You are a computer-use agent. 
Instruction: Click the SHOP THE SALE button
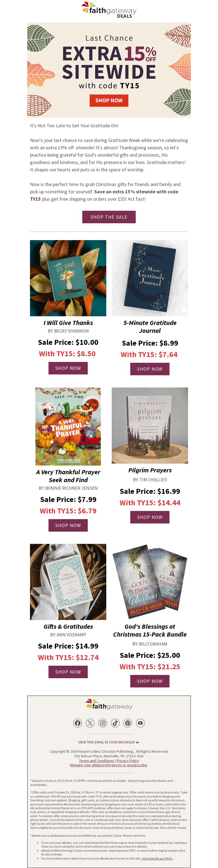click(109, 217)
